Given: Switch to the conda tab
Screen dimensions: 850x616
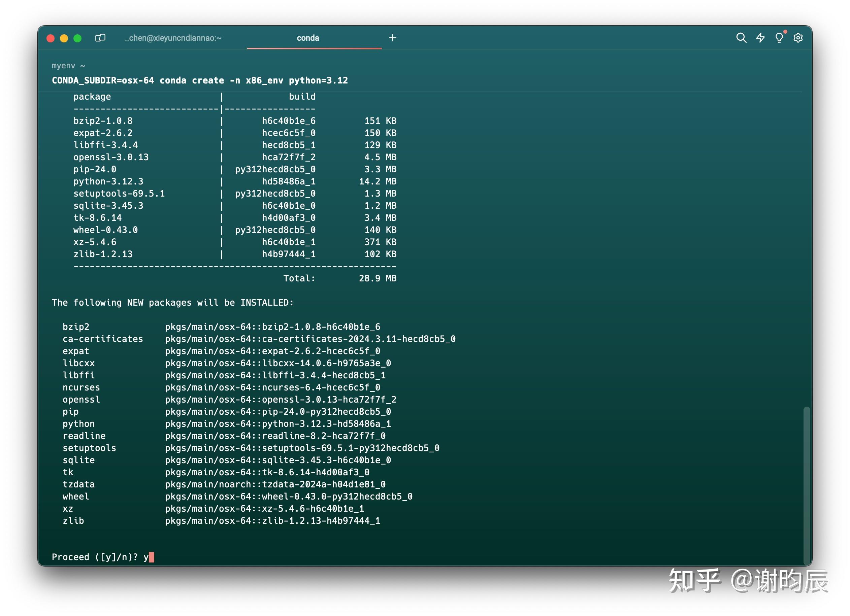Looking at the screenshot, I should [x=307, y=37].
